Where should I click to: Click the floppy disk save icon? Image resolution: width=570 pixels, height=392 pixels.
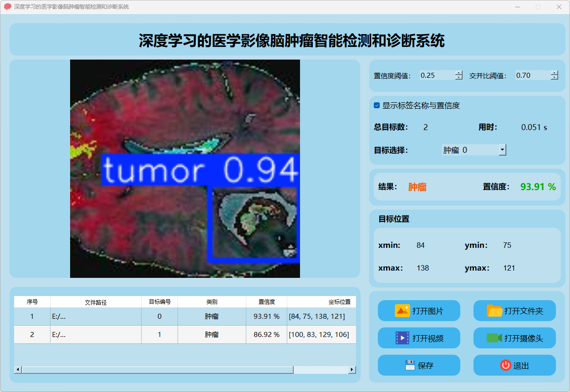click(410, 365)
